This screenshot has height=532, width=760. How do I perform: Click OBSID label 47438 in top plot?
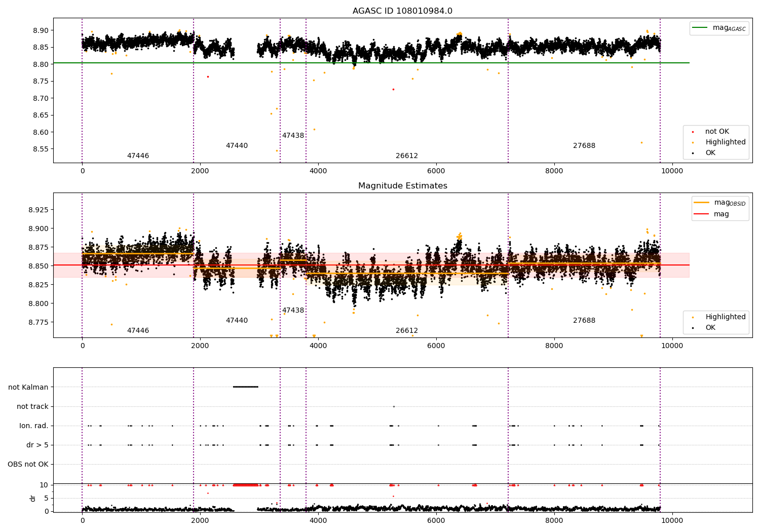click(x=293, y=136)
